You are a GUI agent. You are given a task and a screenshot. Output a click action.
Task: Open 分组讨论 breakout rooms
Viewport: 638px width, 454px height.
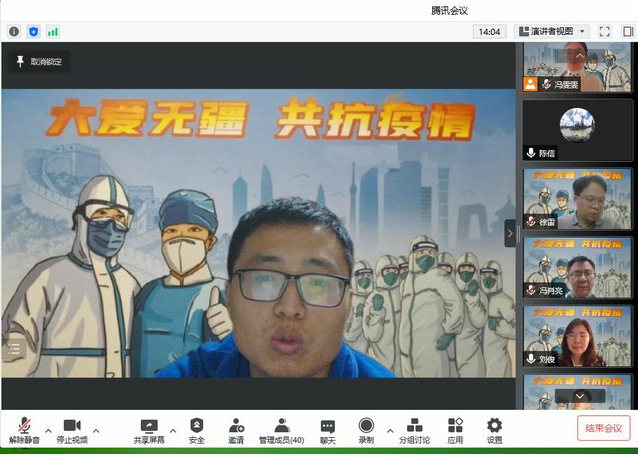pyautogui.click(x=414, y=430)
